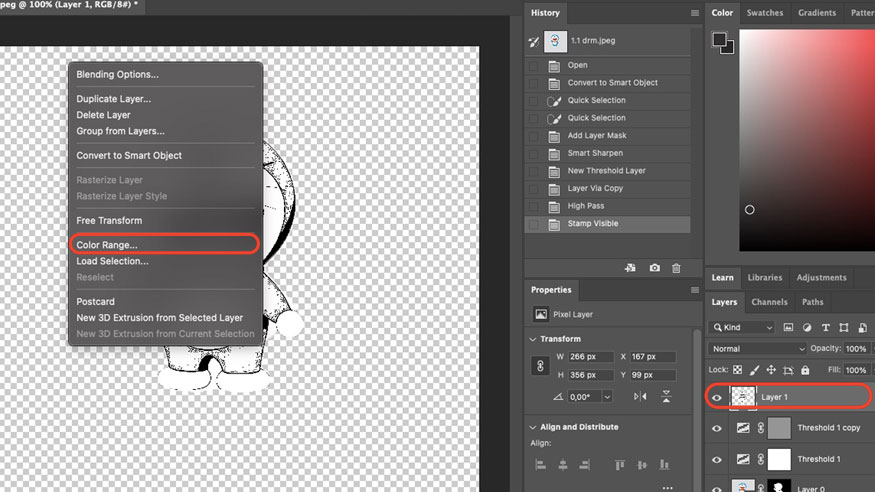Click the foreground color swatch

(719, 40)
